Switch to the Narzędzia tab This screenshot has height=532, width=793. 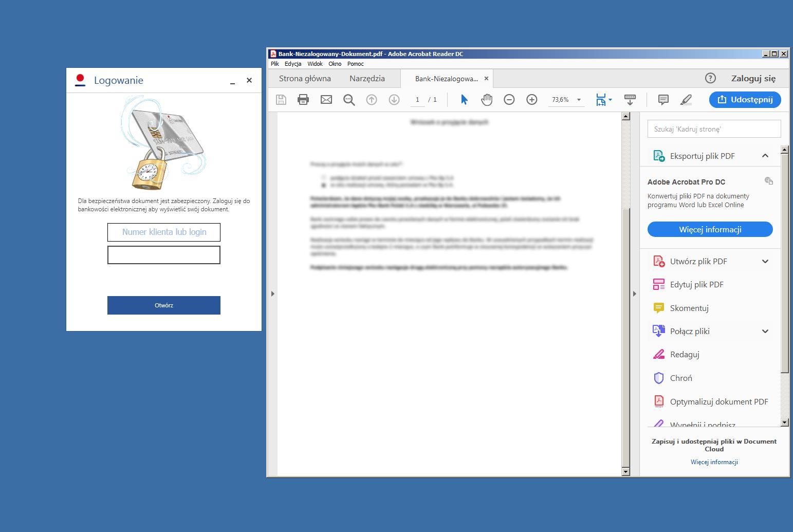point(367,78)
